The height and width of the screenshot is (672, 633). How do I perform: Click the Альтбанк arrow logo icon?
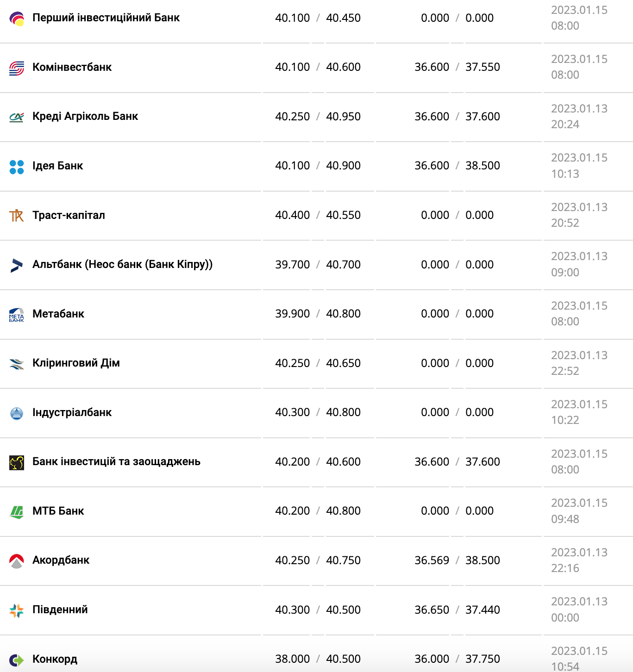[x=17, y=265]
